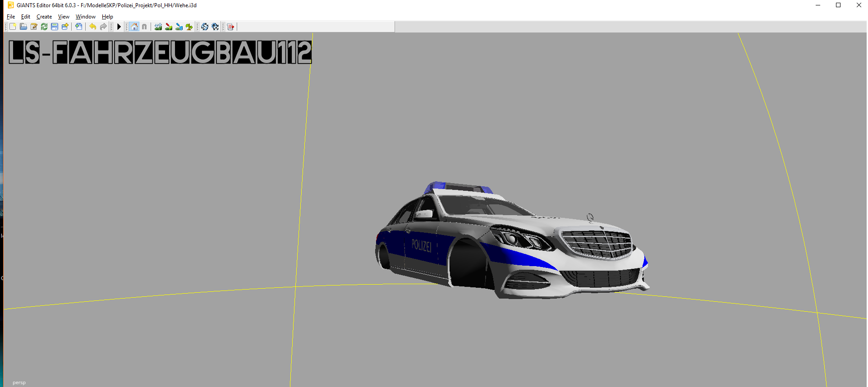Maximize the GIANTS Editor window

(x=838, y=5)
